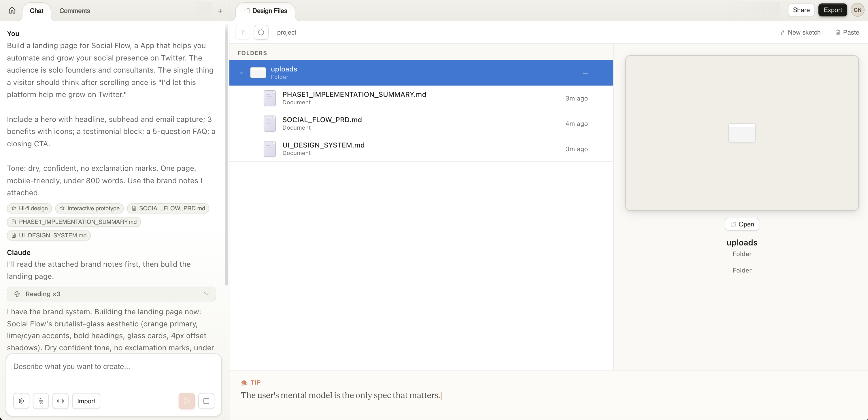Collapse the uploads folder via its chevron
Viewport: 868px width, 420px height.
[241, 73]
